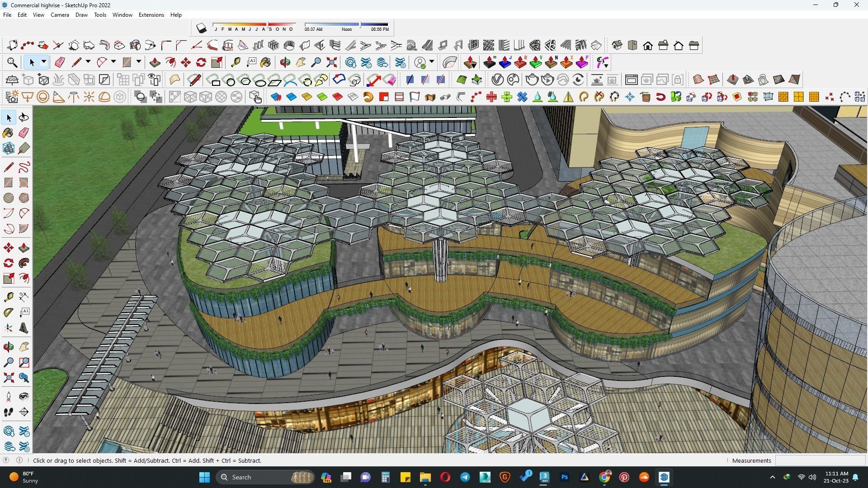
Task: Toggle shadows display button
Action: click(201, 28)
